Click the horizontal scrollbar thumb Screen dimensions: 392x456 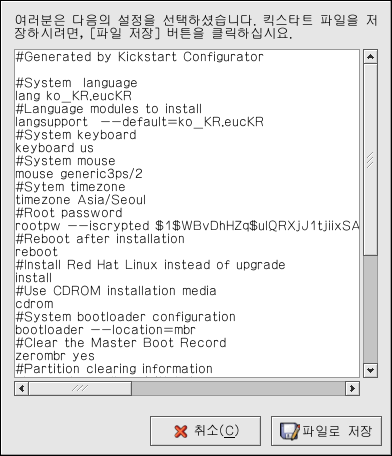(x=80, y=388)
